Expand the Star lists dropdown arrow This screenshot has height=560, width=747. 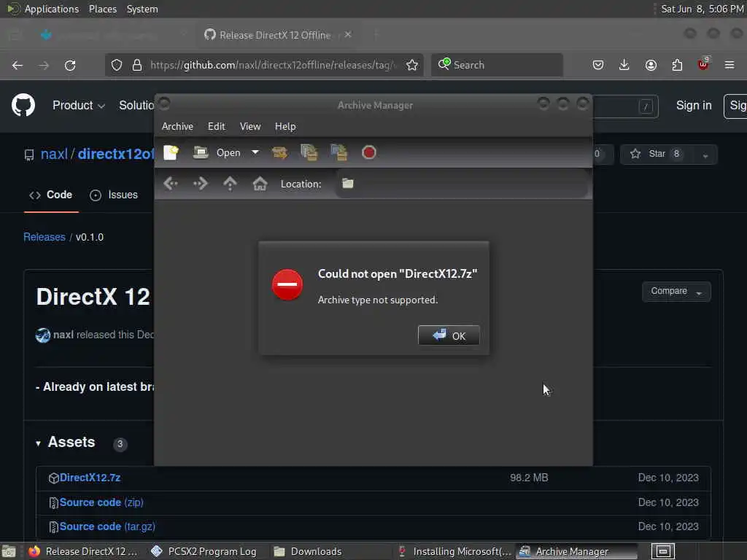click(705, 155)
